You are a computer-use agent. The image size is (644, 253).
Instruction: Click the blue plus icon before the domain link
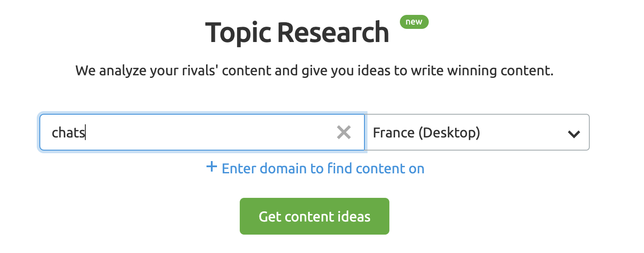click(212, 168)
